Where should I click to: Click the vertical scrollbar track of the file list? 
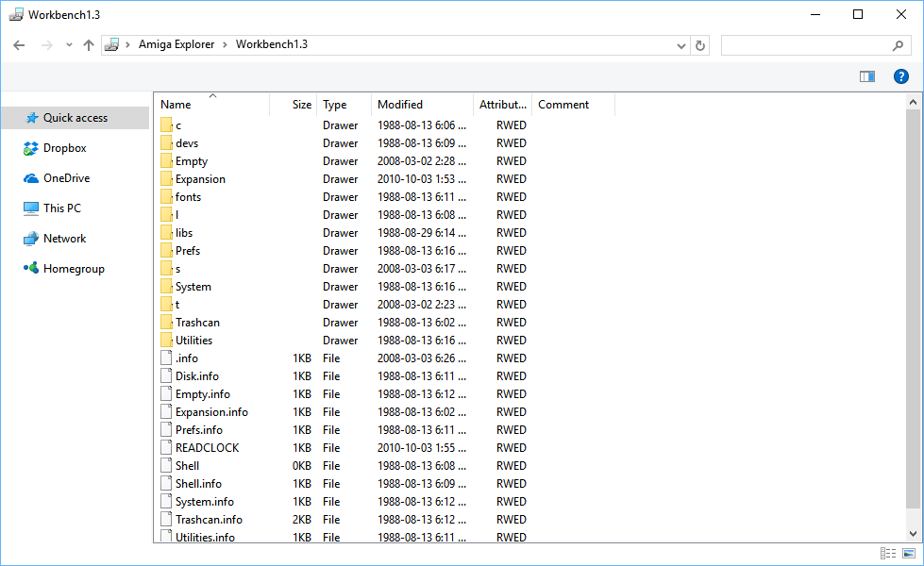pos(913,318)
